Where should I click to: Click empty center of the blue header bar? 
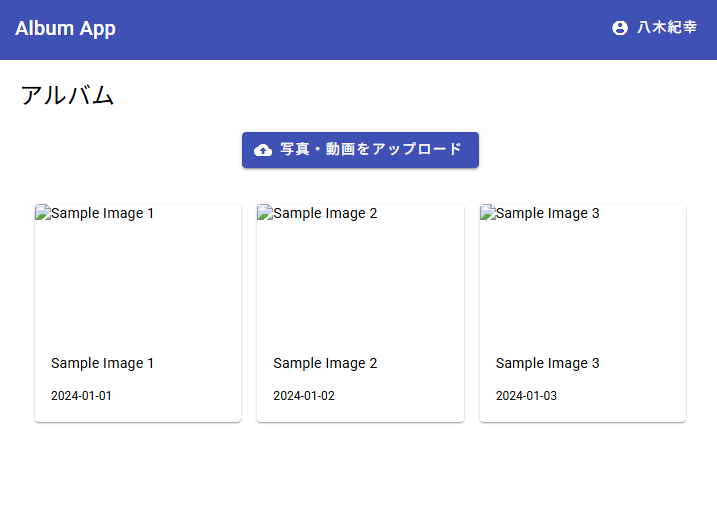click(x=360, y=28)
